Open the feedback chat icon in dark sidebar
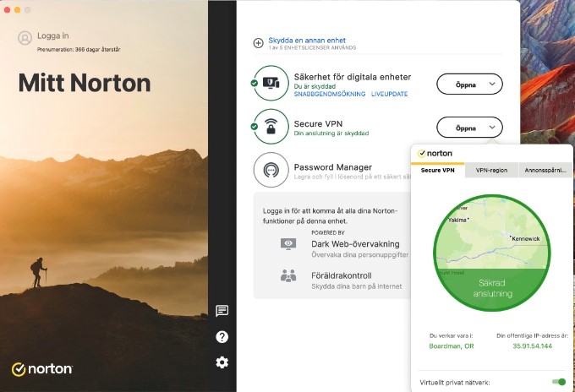This screenshot has height=392, width=575. [x=222, y=311]
